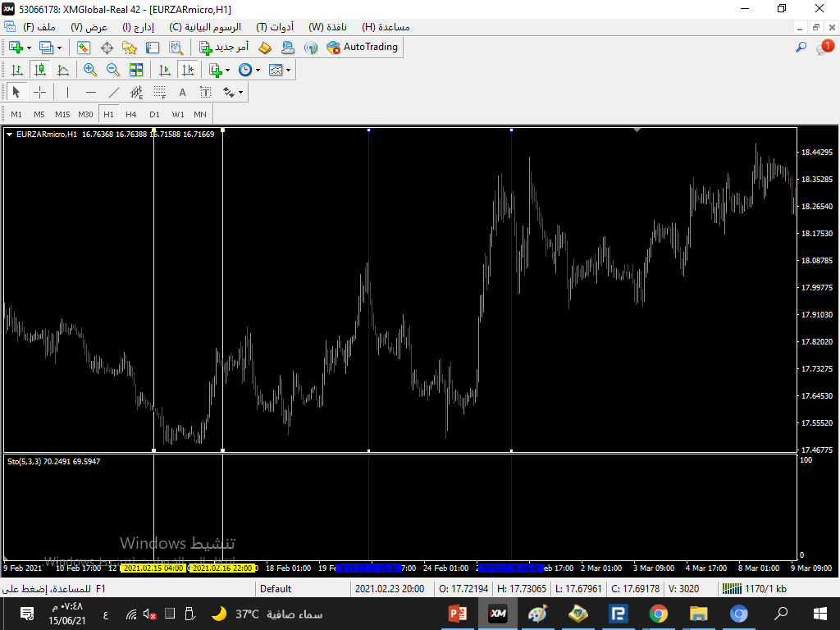Screen dimensions: 840x630
Task: Select the Crosshair tool
Action: tap(39, 93)
